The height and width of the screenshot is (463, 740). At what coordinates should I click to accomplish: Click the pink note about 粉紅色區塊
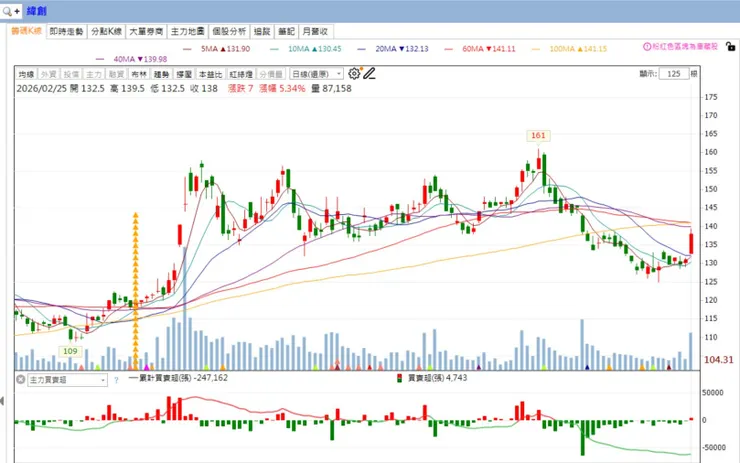[x=685, y=47]
